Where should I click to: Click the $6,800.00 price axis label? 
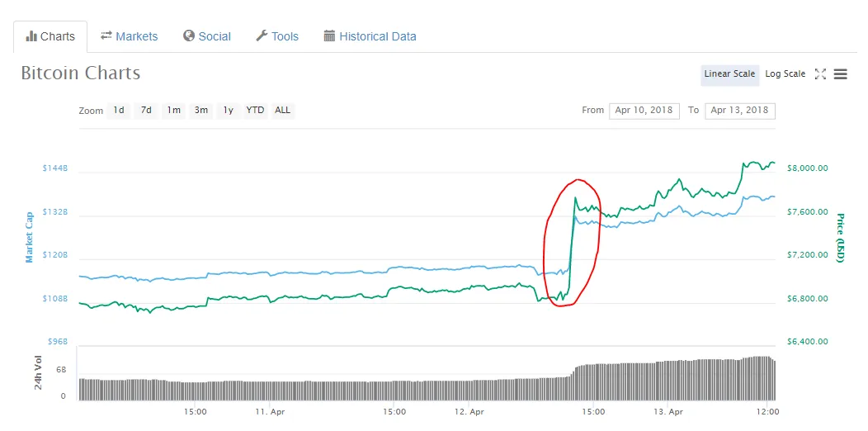[x=807, y=299]
